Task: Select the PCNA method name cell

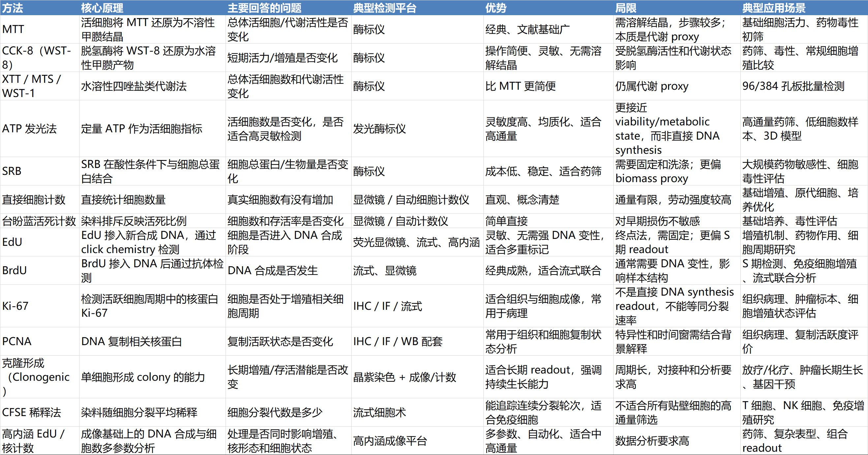Action: tap(16, 341)
